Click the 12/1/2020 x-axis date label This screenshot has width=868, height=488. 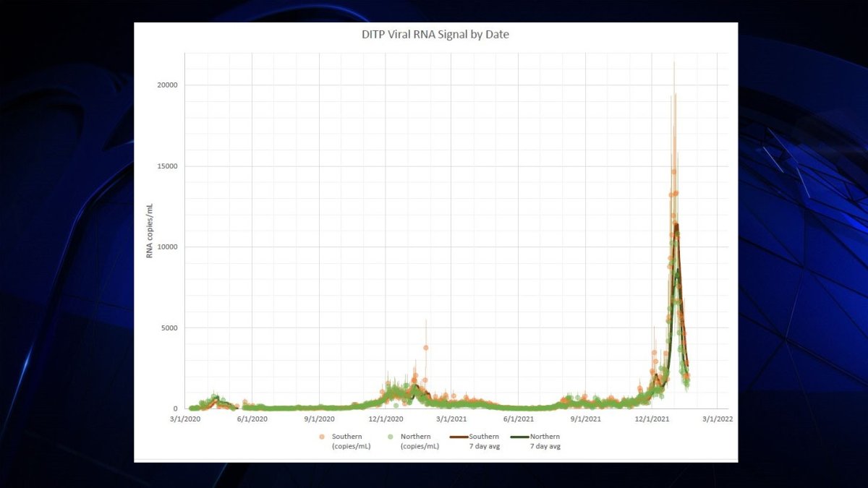[386, 419]
